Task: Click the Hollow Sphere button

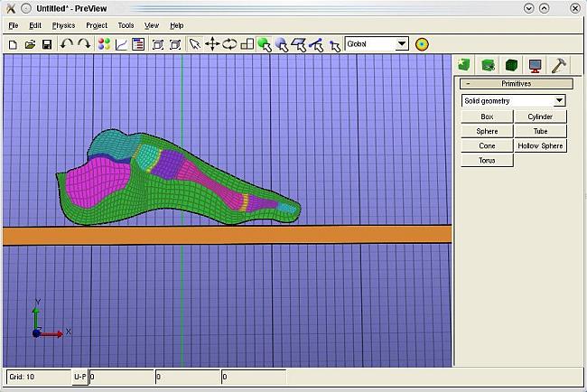Action: 540,145
